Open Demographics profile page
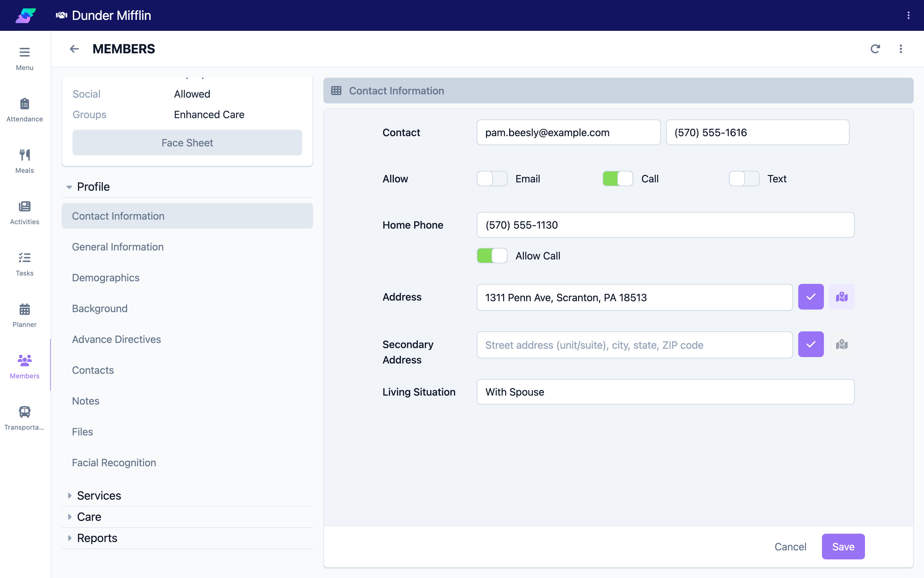Screen dimensions: 924x578 pos(187,277)
